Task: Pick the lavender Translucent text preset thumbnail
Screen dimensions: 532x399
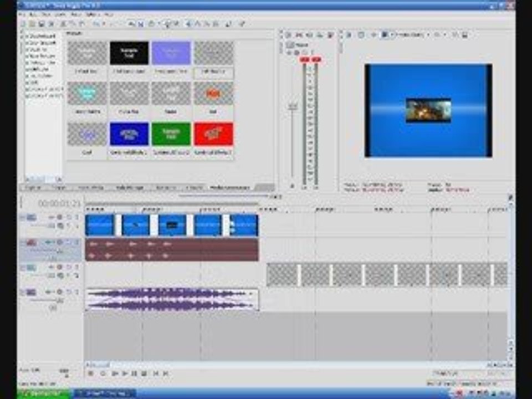Action: tap(171, 53)
